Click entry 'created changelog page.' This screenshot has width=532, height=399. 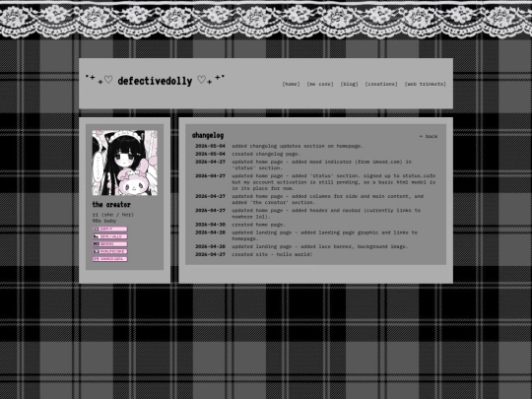(266, 154)
